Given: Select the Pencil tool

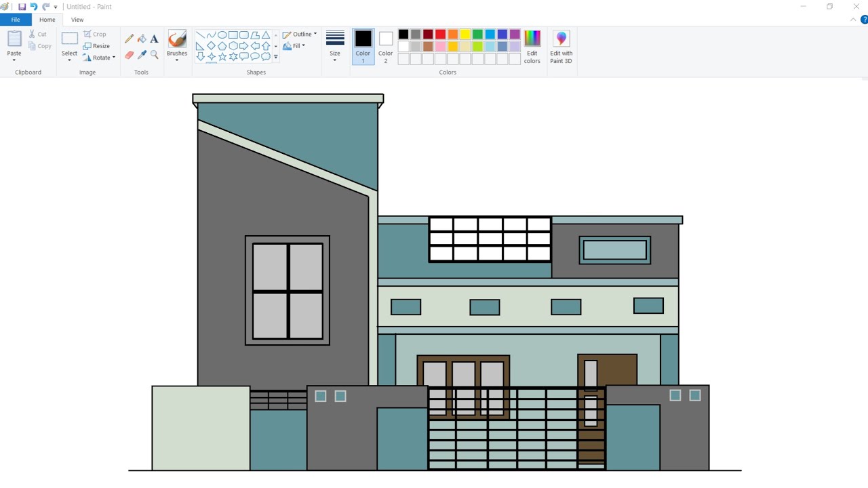Looking at the screenshot, I should coord(129,39).
